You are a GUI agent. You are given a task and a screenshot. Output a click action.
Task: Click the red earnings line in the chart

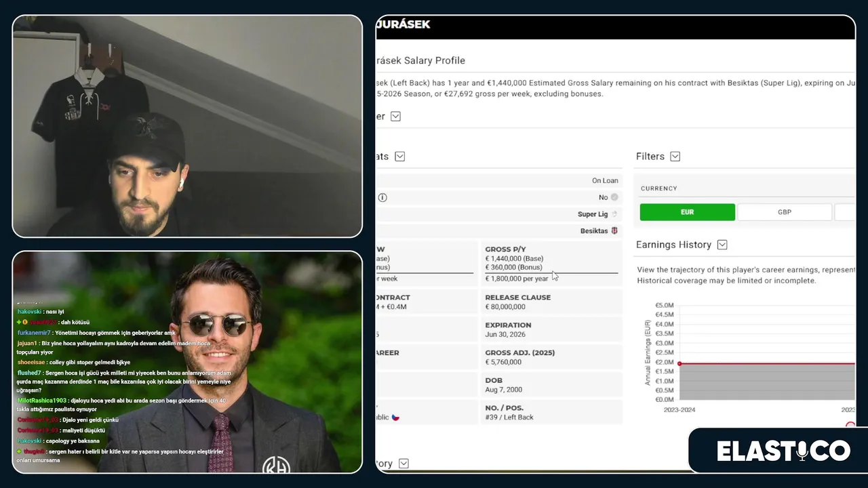[x=767, y=364]
